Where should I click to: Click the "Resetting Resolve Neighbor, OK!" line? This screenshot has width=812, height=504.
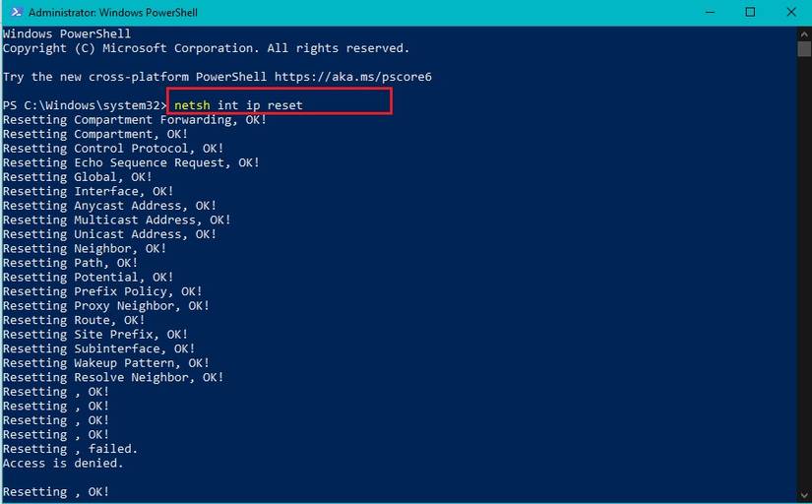point(113,377)
